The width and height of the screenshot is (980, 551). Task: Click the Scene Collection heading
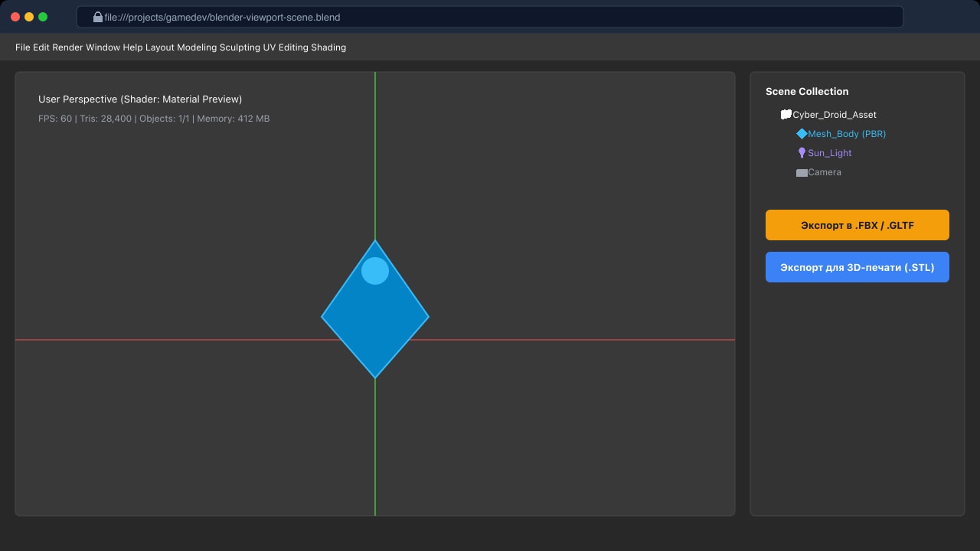tap(807, 92)
